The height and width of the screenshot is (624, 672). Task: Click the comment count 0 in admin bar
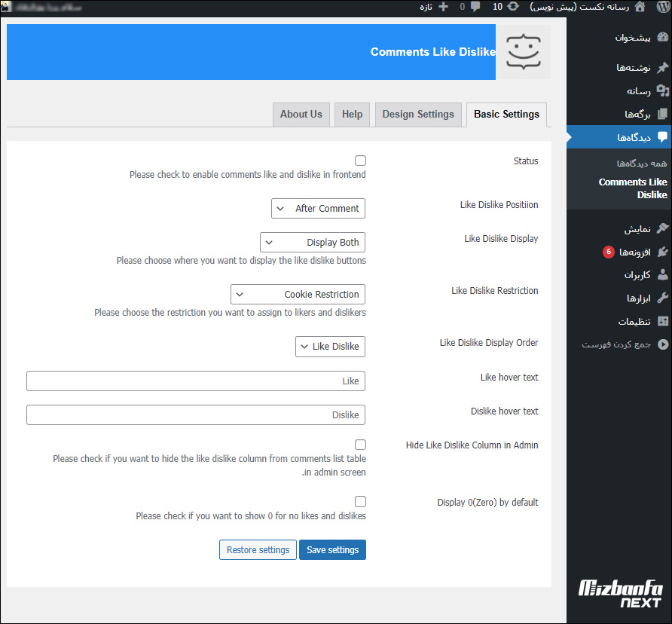pos(462,7)
